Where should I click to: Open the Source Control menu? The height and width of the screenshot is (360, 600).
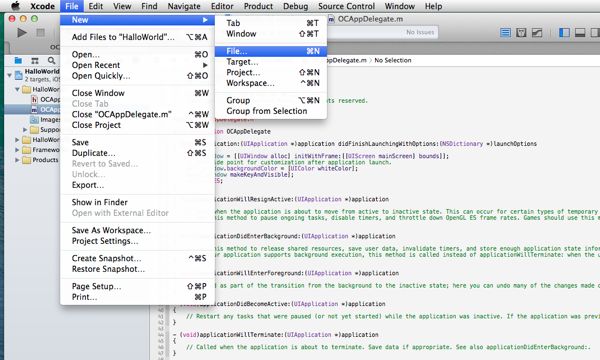(346, 6)
